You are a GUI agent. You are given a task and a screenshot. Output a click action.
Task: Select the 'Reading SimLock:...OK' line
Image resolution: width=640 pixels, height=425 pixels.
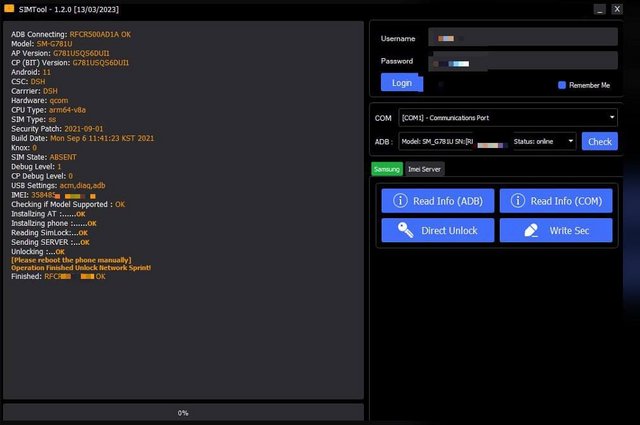[x=49, y=233]
